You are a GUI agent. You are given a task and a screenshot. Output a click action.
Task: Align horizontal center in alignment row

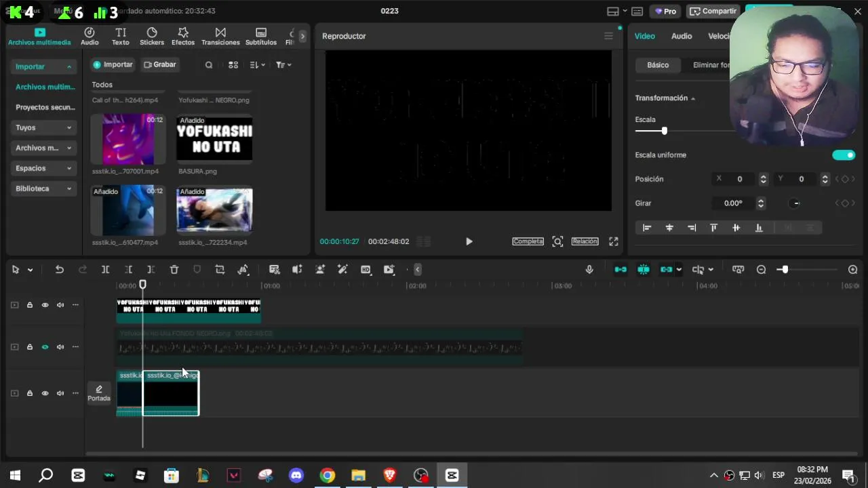669,228
